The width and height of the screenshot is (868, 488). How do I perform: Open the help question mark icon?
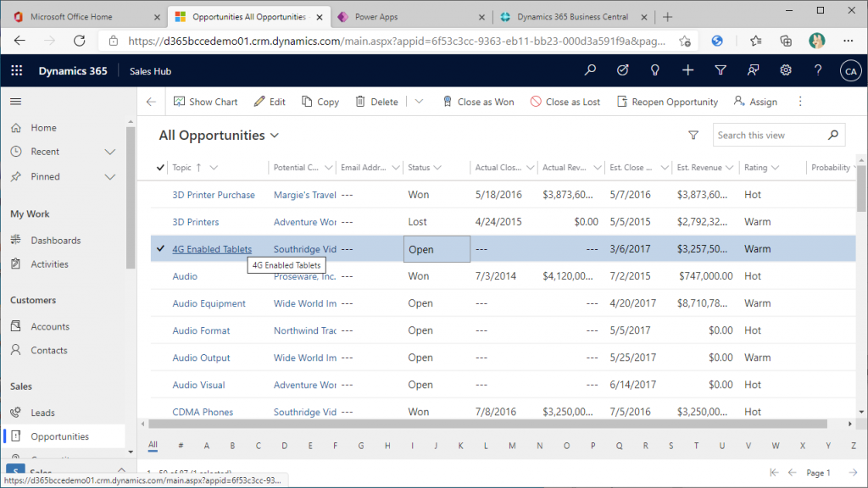818,70
